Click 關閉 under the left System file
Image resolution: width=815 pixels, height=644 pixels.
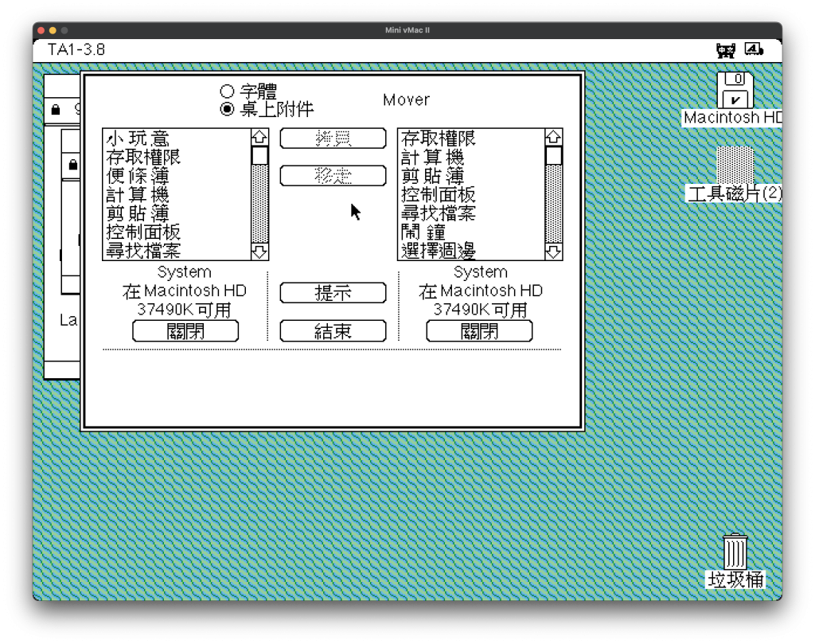click(185, 331)
